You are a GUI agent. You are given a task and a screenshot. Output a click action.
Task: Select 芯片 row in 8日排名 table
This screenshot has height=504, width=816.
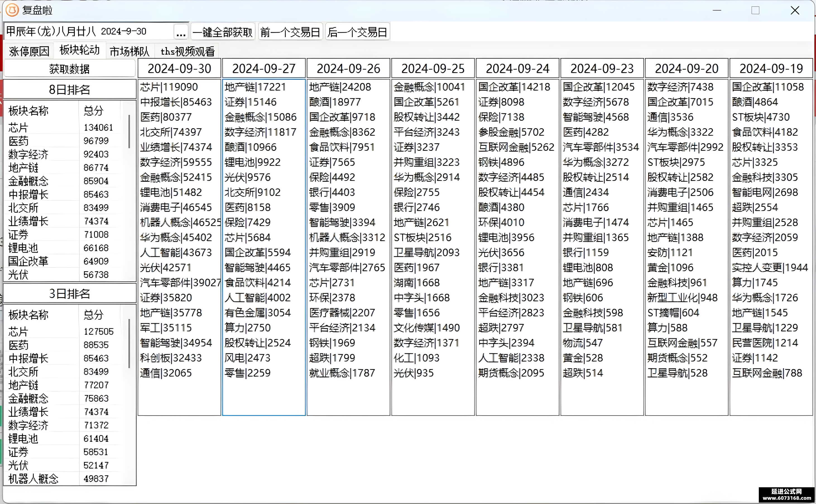(62, 128)
